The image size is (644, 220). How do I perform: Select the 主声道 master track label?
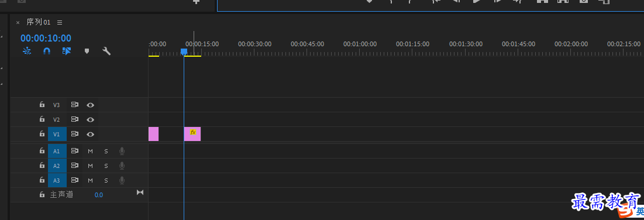point(61,194)
